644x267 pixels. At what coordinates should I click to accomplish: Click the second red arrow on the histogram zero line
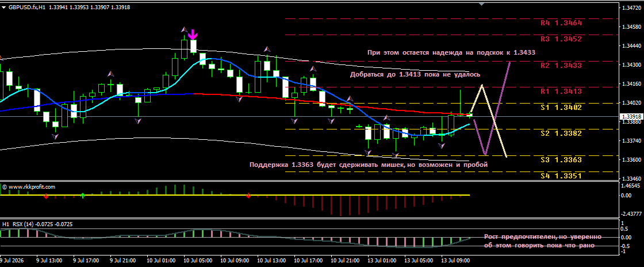248,196
